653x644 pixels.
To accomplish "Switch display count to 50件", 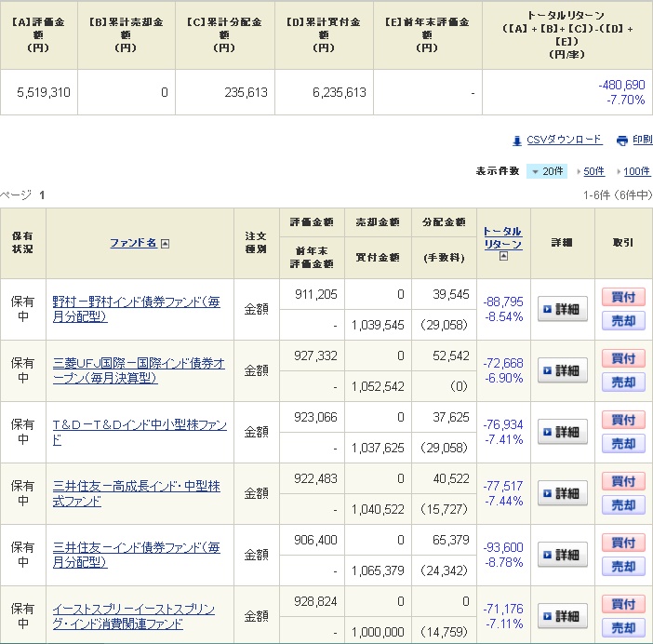I will coord(593,171).
